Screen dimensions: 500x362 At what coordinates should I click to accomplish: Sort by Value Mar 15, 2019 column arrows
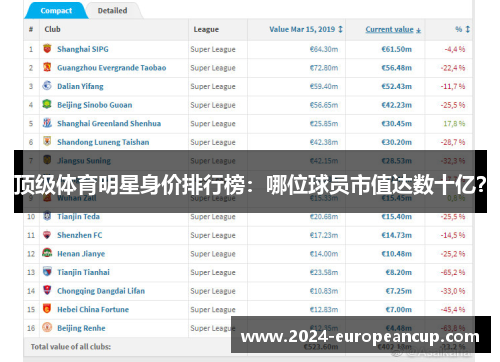click(x=340, y=29)
